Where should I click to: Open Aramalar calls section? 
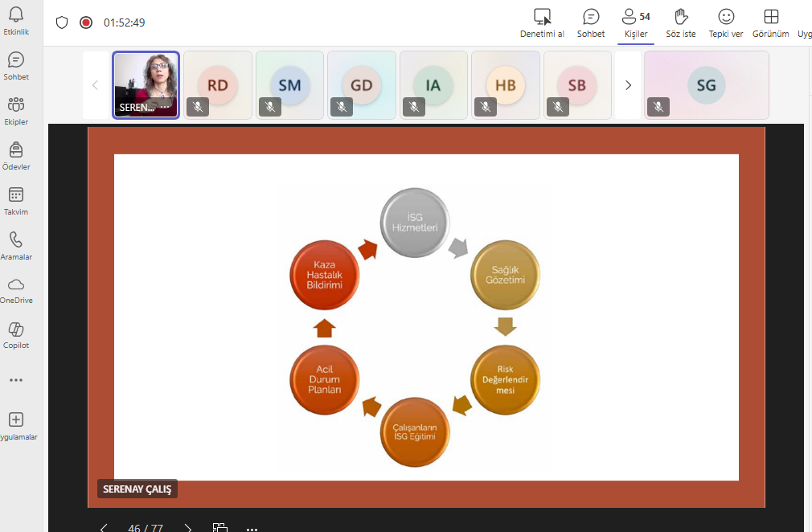tap(15, 241)
